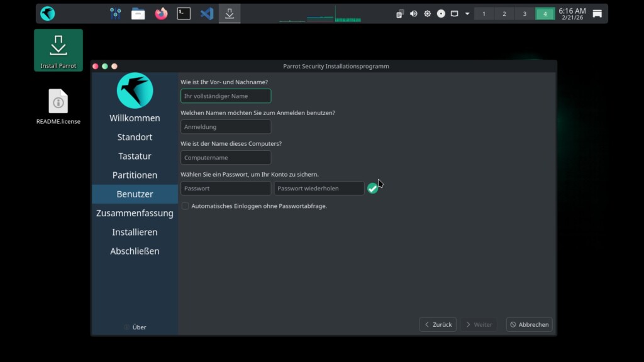Open the file manager from panel
The width and height of the screenshot is (644, 362).
[x=138, y=14]
